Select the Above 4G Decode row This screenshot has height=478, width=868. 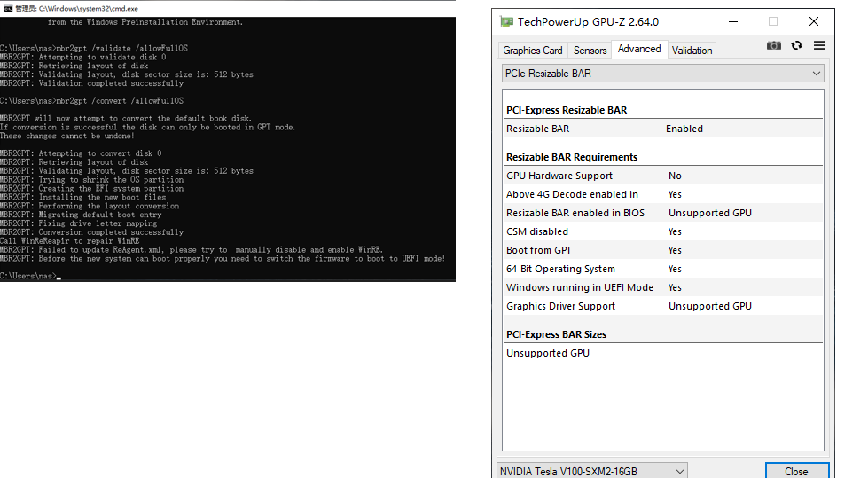[662, 194]
